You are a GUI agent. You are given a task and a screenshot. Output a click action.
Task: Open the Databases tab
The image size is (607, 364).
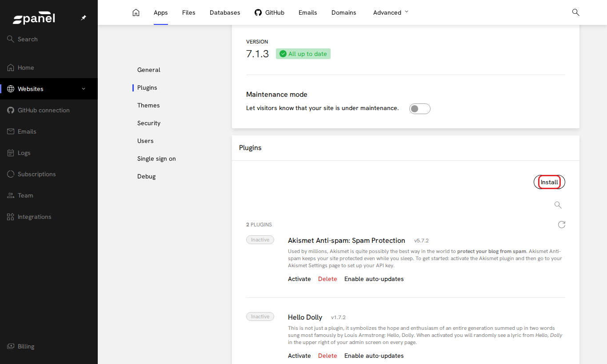[x=225, y=12]
